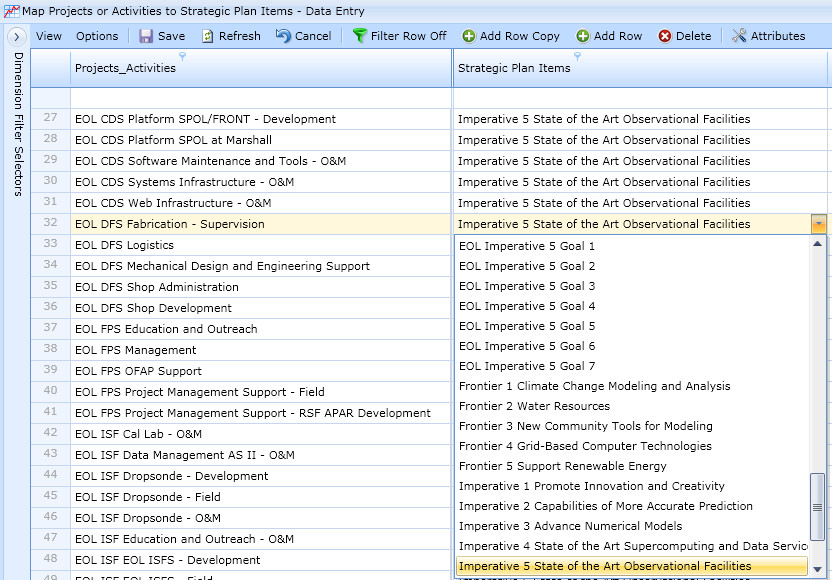Viewport: 832px width, 580px height.
Task: Click the red Delete icon
Action: point(665,36)
